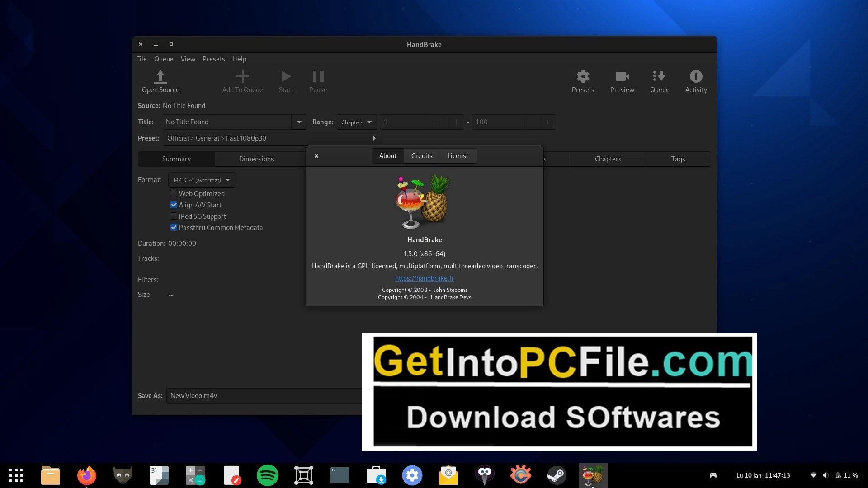Open the blue settings gear in taskbar
Image resolution: width=868 pixels, height=488 pixels.
(x=412, y=475)
